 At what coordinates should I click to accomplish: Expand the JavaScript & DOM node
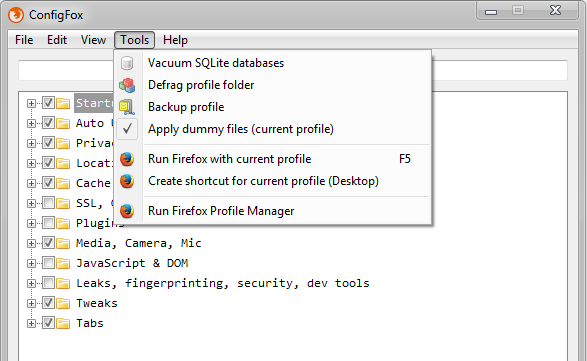[31, 263]
